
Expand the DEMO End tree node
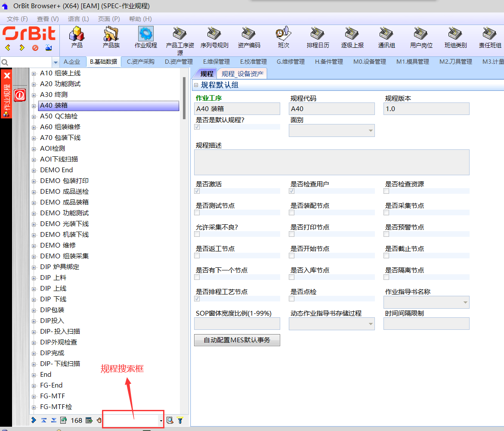[x=34, y=171]
